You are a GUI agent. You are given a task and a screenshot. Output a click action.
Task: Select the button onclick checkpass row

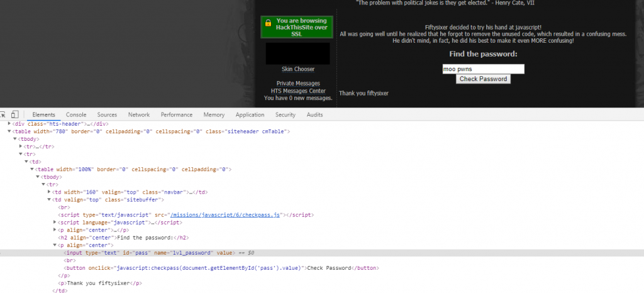click(x=221, y=268)
